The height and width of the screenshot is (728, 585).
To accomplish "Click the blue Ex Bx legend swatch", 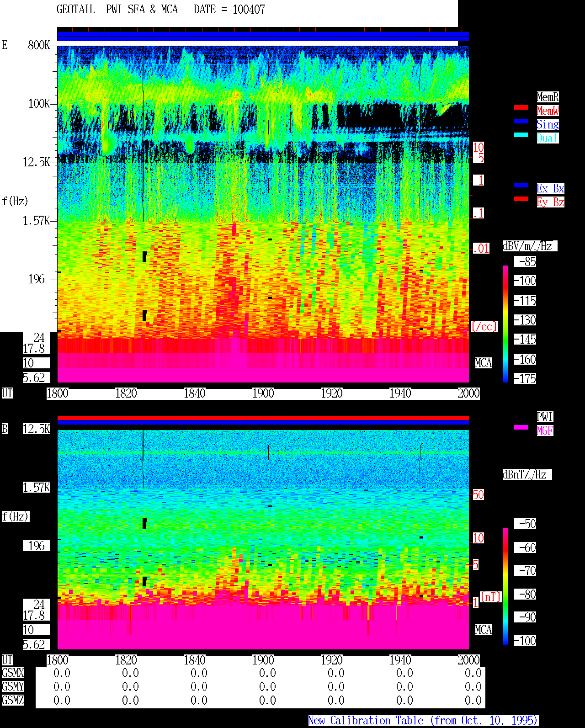I will (x=521, y=185).
